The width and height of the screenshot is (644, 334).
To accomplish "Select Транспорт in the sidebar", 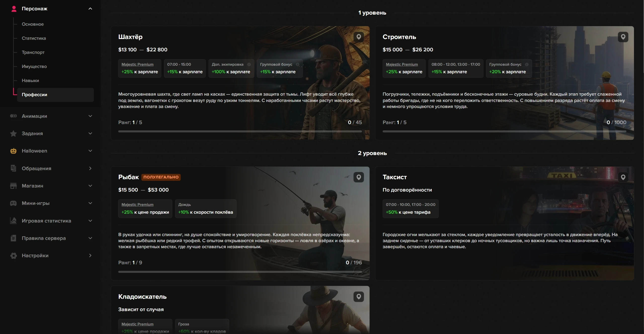I will [x=33, y=52].
